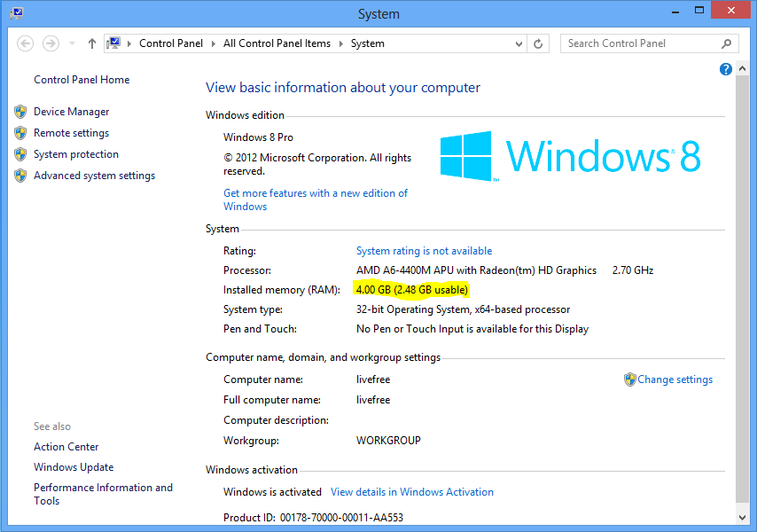
Task: Click the Back navigation arrow
Action: 25,43
